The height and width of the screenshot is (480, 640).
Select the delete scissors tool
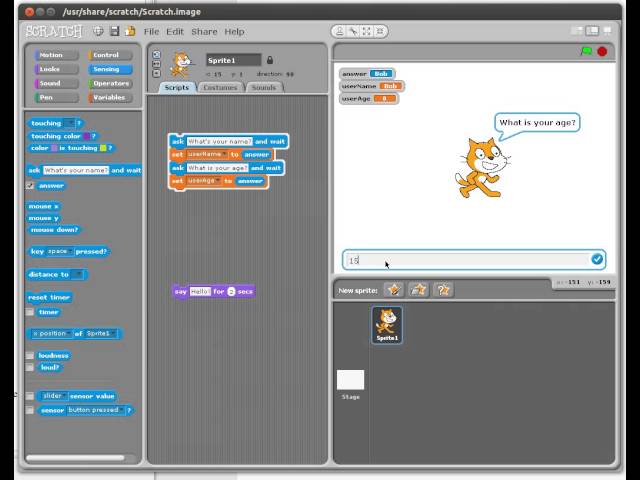click(x=353, y=31)
